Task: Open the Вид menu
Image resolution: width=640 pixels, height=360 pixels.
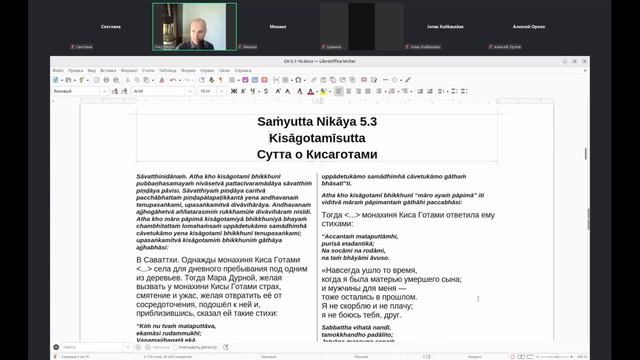Action: [91, 71]
